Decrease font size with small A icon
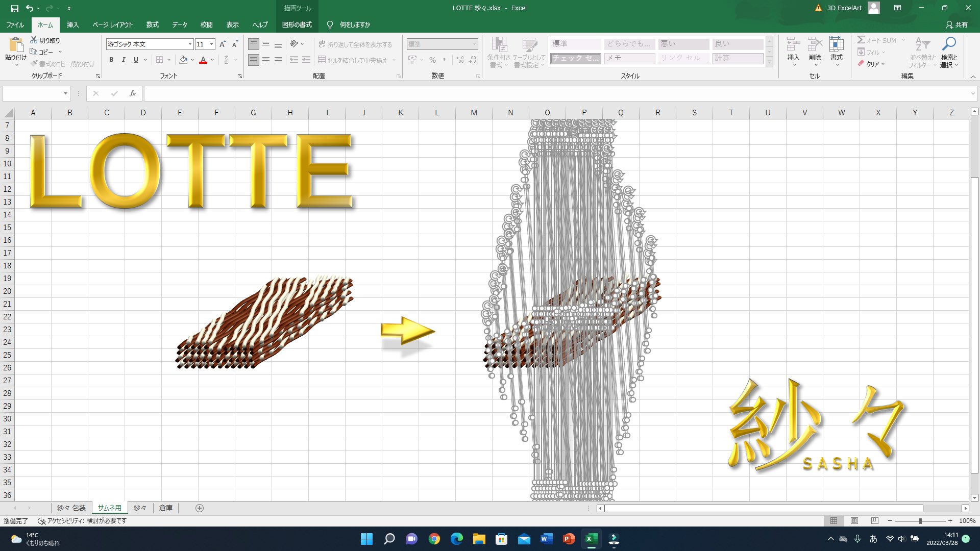Viewport: 980px width, 551px height. (235, 44)
